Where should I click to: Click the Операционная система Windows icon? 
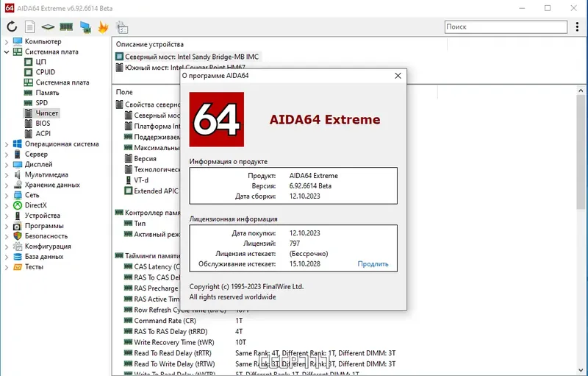pyautogui.click(x=18, y=143)
